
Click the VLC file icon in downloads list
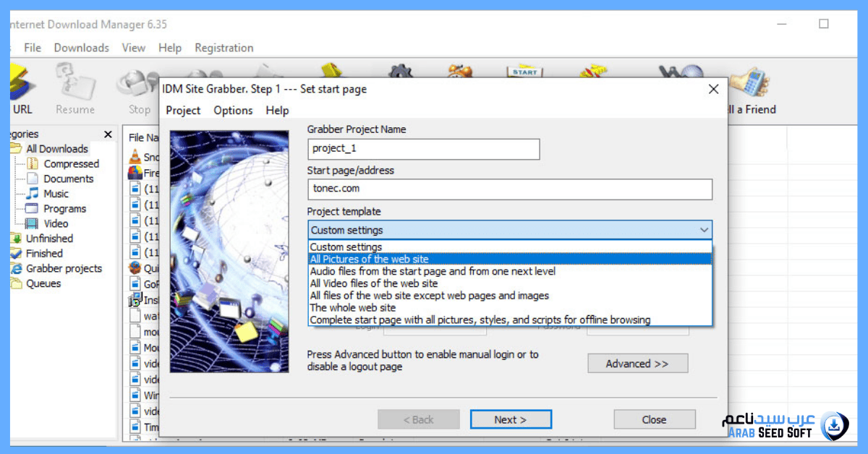coord(137,157)
